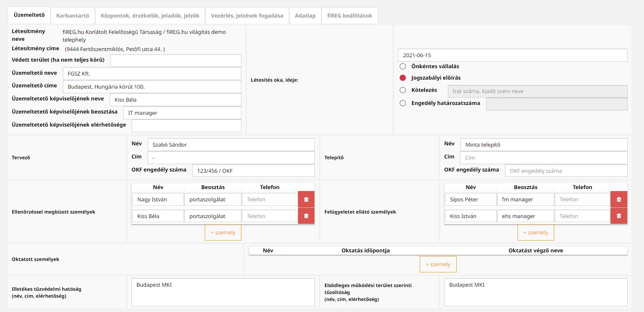Click the facility address (9444 Fertőszentmiklós) text
This screenshot has height=312, width=644.
pos(115,49)
